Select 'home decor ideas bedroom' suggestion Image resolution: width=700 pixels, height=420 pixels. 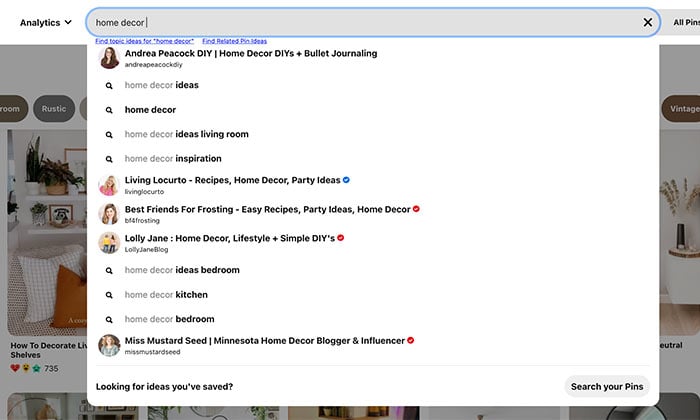(182, 270)
